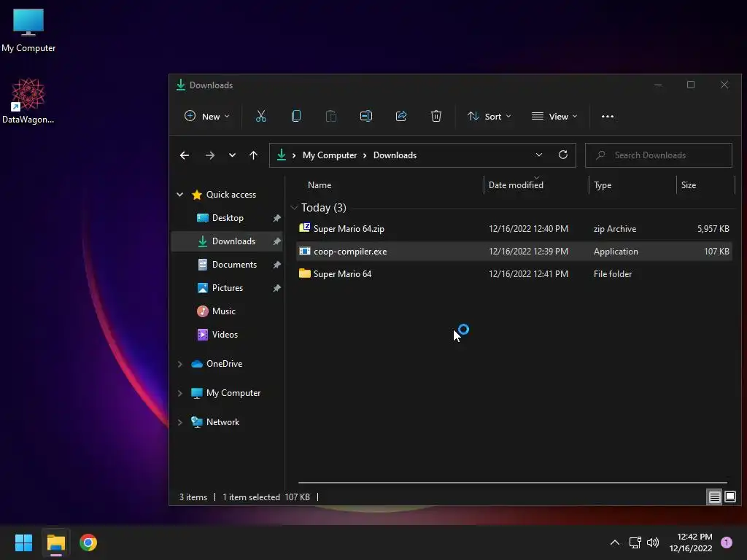Select the DataWagon desktop shortcut
The height and width of the screenshot is (560, 747).
point(28,101)
